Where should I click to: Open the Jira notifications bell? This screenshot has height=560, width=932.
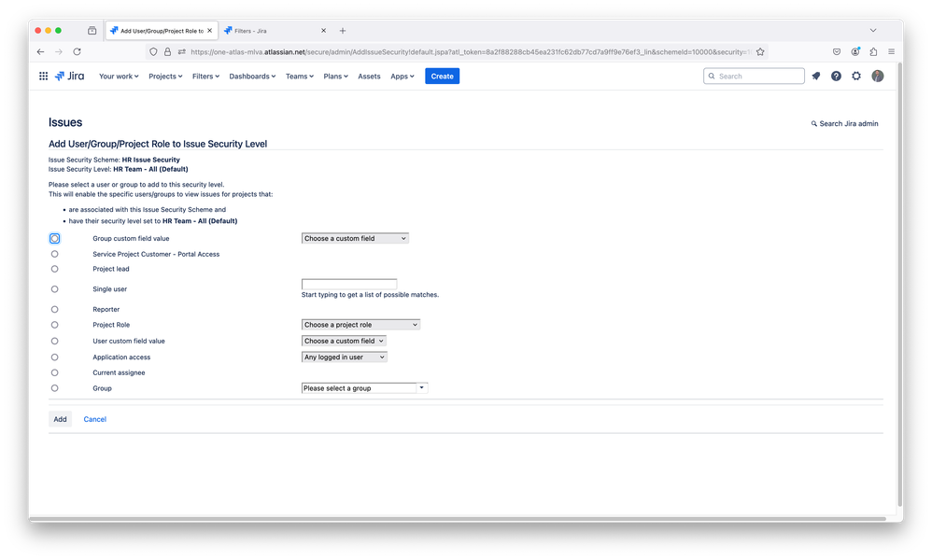click(815, 76)
